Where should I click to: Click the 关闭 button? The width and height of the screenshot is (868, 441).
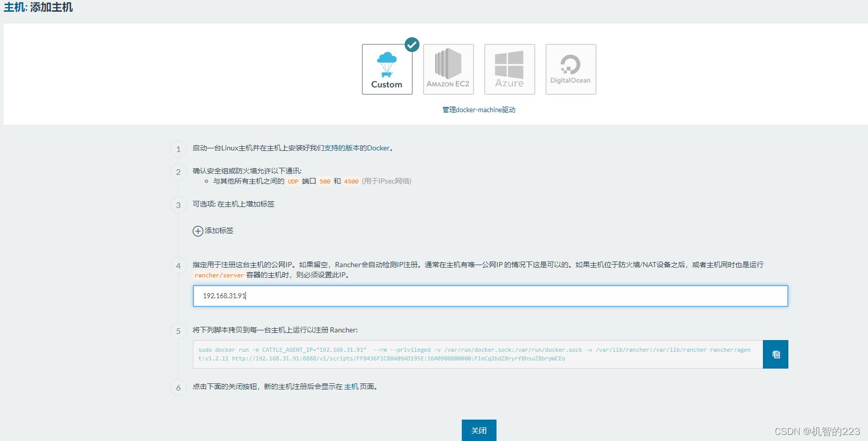click(x=479, y=430)
